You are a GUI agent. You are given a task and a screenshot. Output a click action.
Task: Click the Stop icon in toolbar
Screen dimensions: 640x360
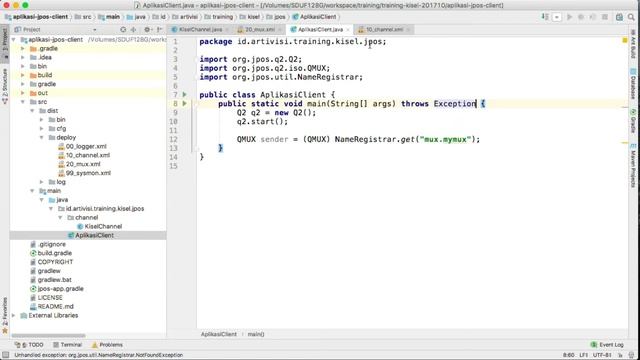click(605, 17)
